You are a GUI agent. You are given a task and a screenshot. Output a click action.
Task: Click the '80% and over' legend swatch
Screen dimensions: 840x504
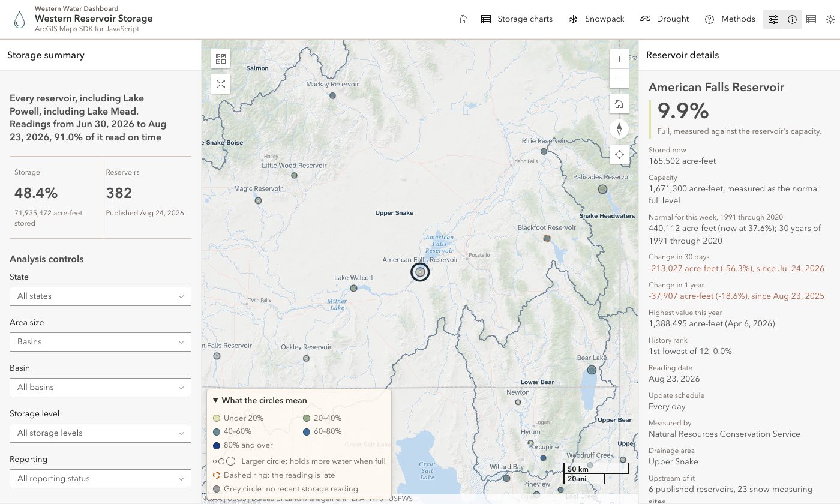pyautogui.click(x=217, y=445)
